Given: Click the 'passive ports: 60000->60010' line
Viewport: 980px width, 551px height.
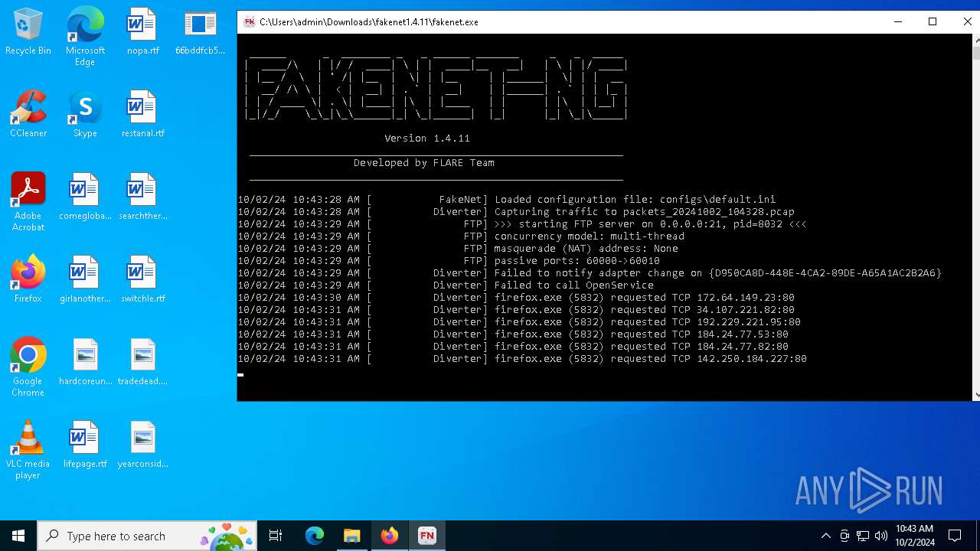Looking at the screenshot, I should point(449,261).
